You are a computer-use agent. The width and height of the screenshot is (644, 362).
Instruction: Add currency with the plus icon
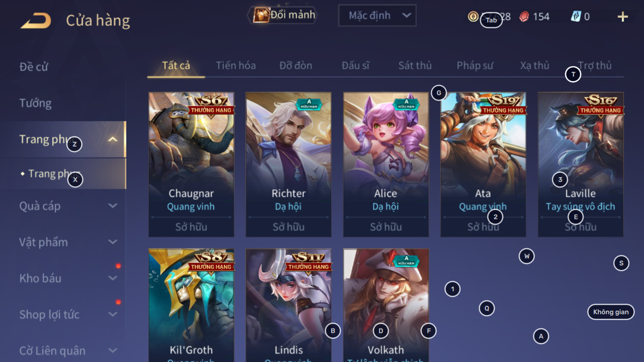tap(623, 17)
